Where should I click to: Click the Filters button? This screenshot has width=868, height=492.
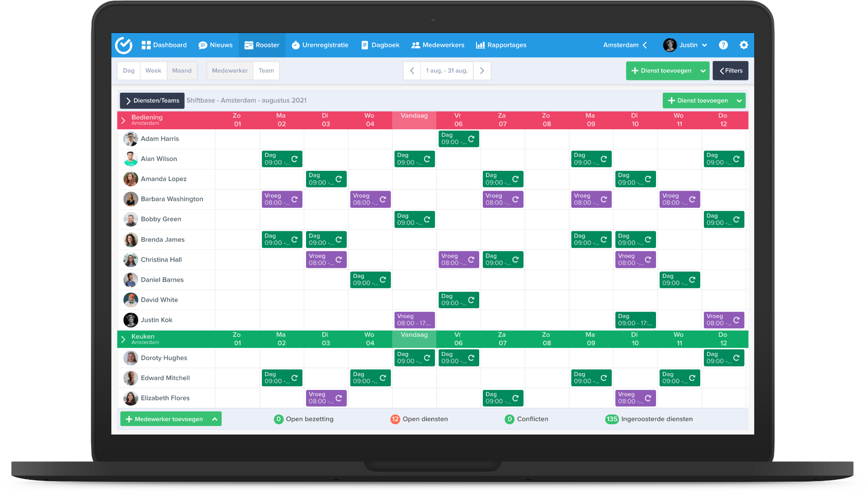(730, 70)
